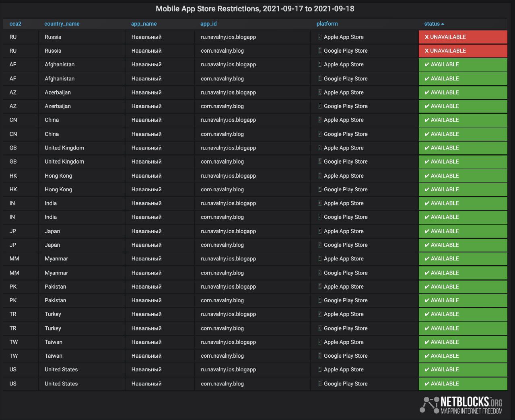Image resolution: width=515 pixels, height=420 pixels.
Task: Select ru.navalny.ios.blogapp in the United States row
Action: pyautogui.click(x=228, y=370)
